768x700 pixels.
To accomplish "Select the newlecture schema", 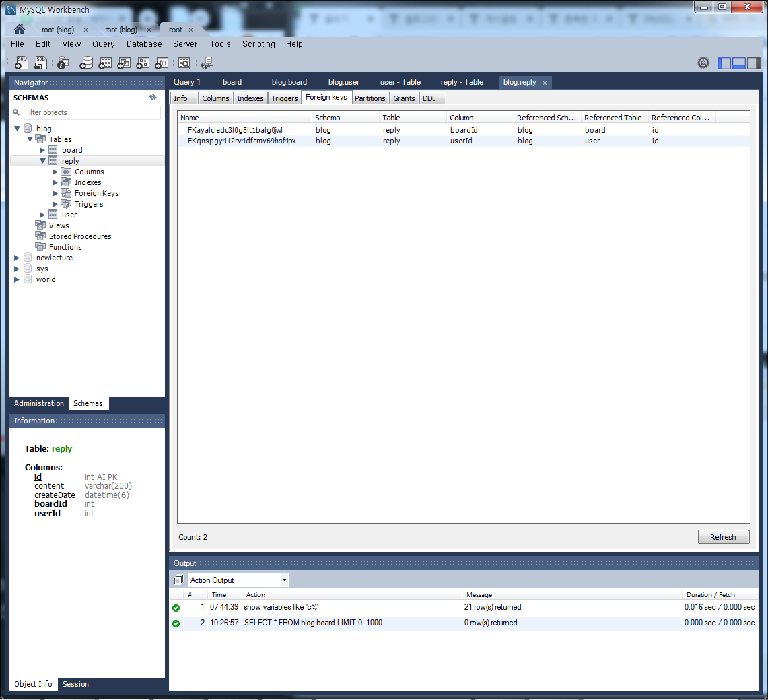I will point(55,258).
